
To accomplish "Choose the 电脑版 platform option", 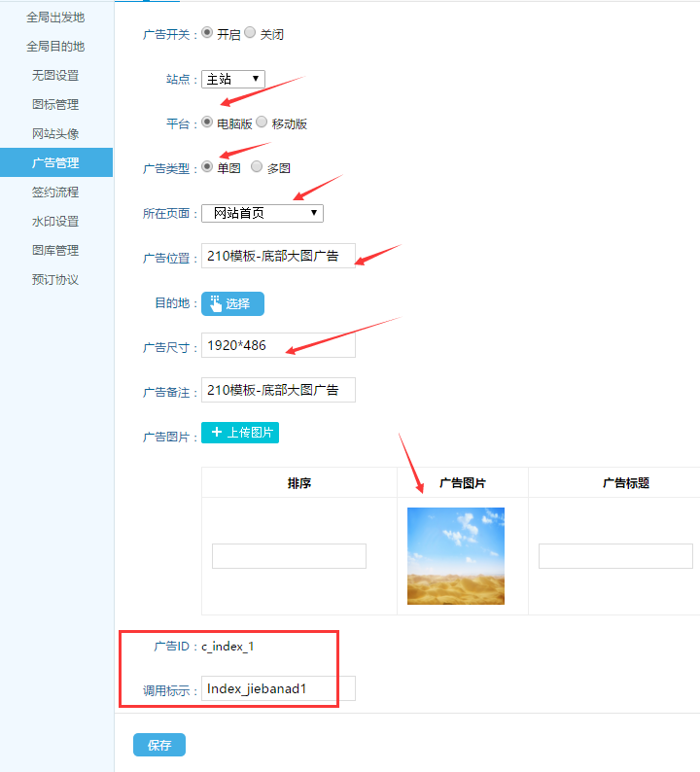I will tap(207, 123).
